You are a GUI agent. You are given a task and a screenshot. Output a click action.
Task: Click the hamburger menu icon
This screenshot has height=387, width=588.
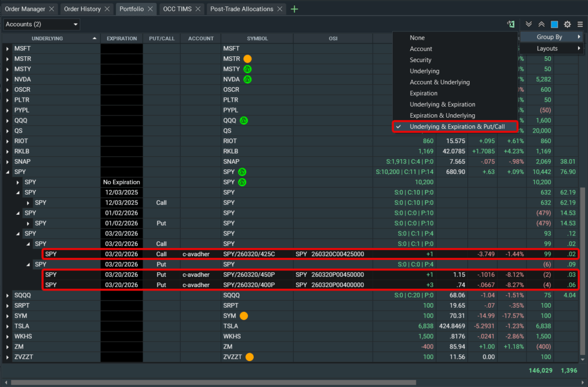pos(580,24)
